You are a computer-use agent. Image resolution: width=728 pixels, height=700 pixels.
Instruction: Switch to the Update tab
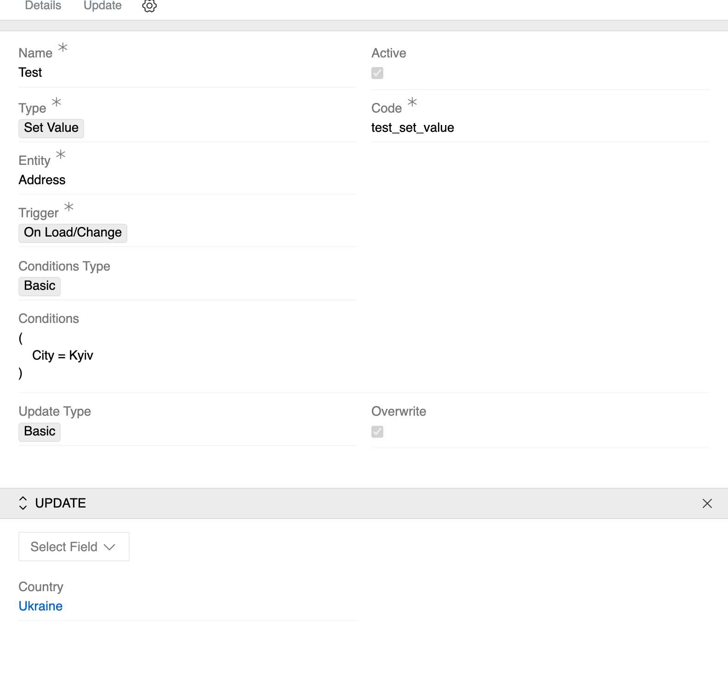tap(102, 6)
